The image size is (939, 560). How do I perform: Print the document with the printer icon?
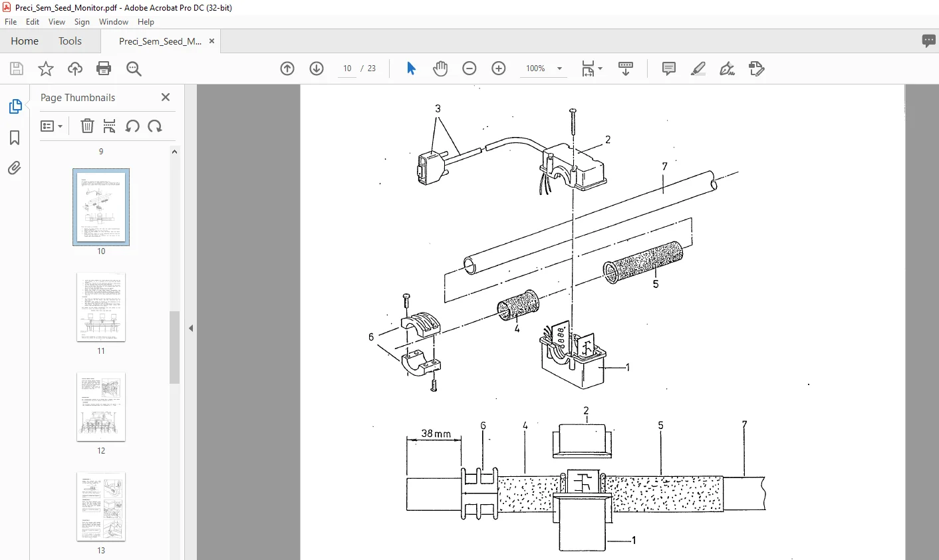[x=104, y=69]
